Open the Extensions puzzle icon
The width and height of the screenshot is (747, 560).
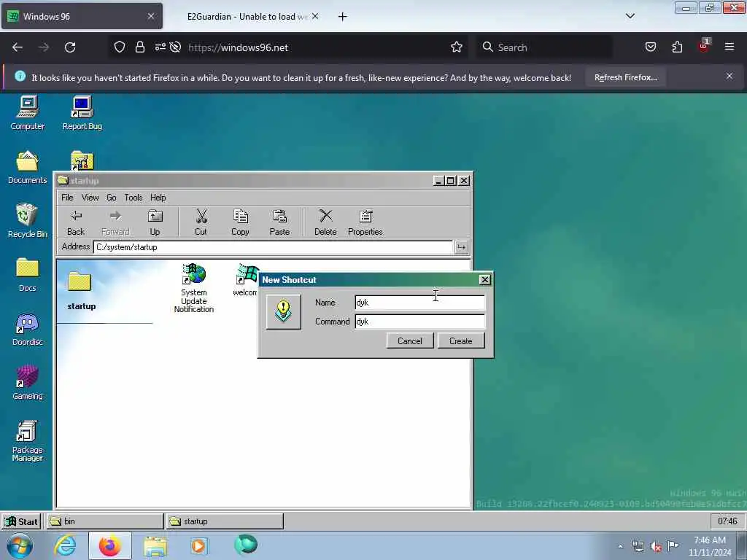point(677,47)
